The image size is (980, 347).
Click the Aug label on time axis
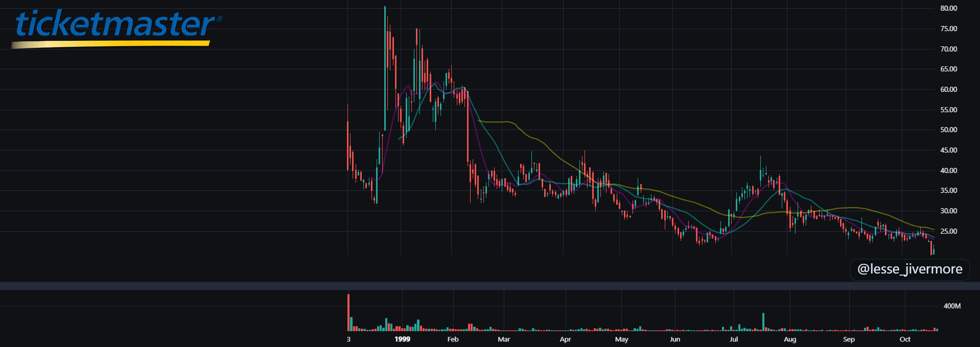790,339
